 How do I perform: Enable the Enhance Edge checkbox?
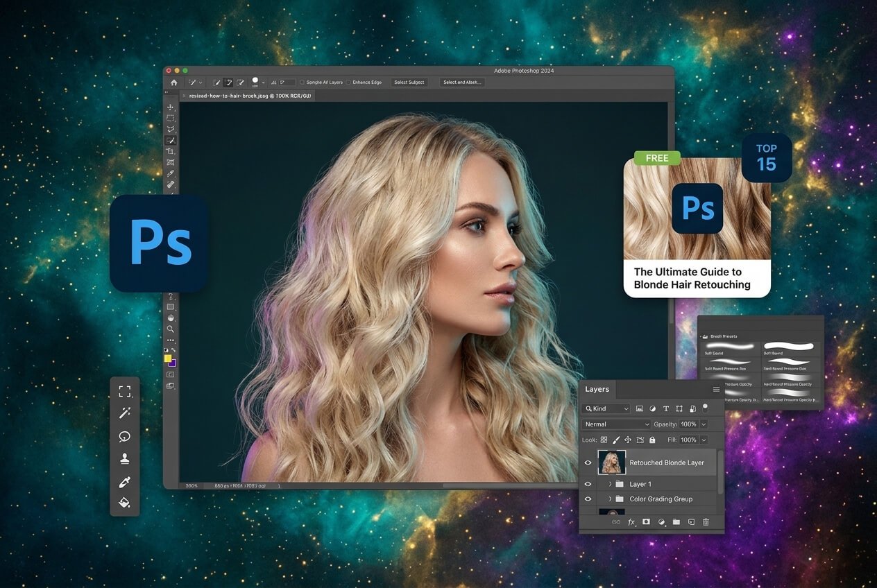348,82
